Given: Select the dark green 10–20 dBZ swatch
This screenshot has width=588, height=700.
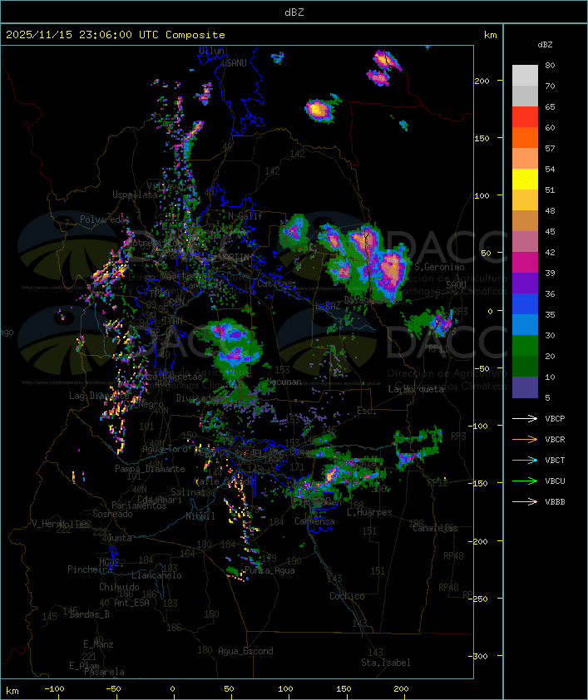Looking at the screenshot, I should (525, 366).
